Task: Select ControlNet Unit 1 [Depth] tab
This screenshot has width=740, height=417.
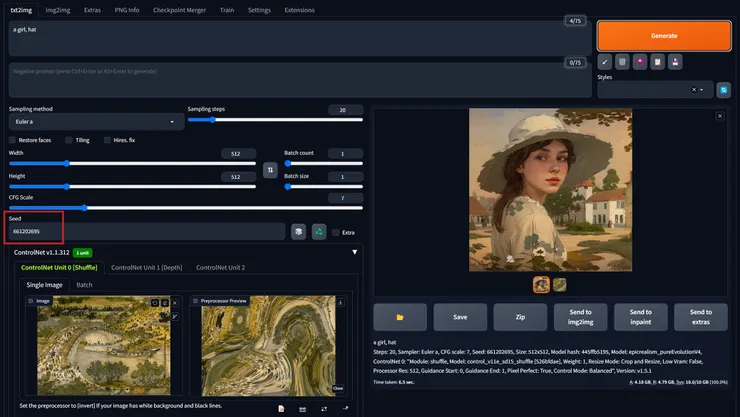Action: (x=146, y=268)
